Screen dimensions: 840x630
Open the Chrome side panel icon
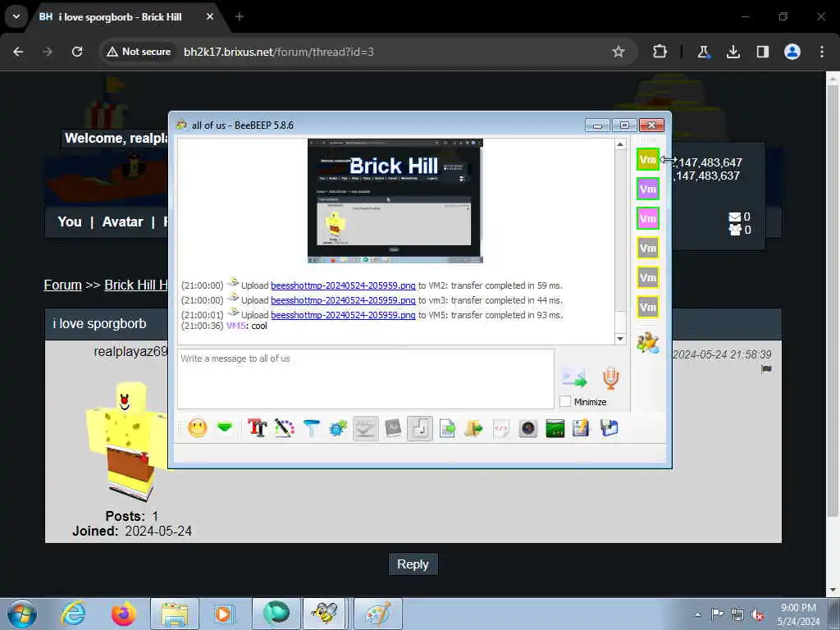(763, 52)
